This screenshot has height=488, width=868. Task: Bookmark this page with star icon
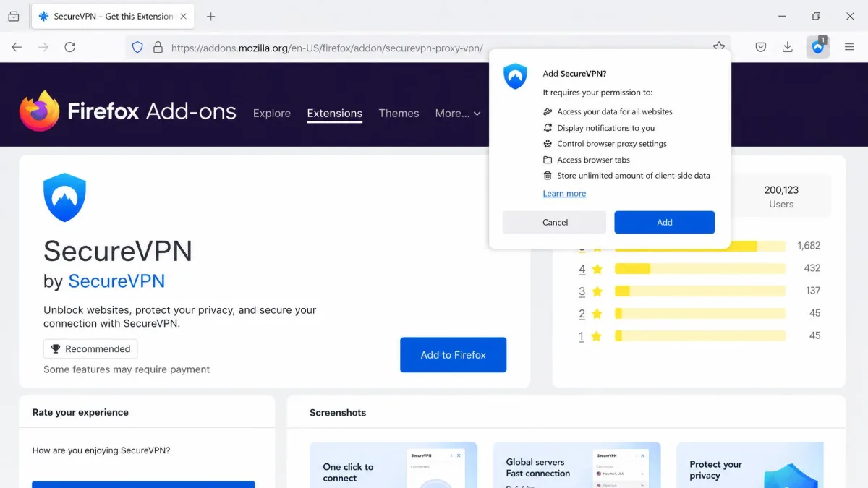[719, 46]
